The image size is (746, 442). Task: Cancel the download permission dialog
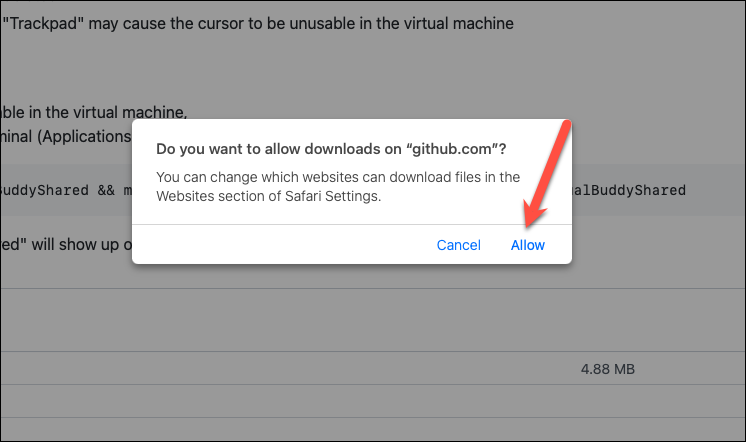(459, 245)
